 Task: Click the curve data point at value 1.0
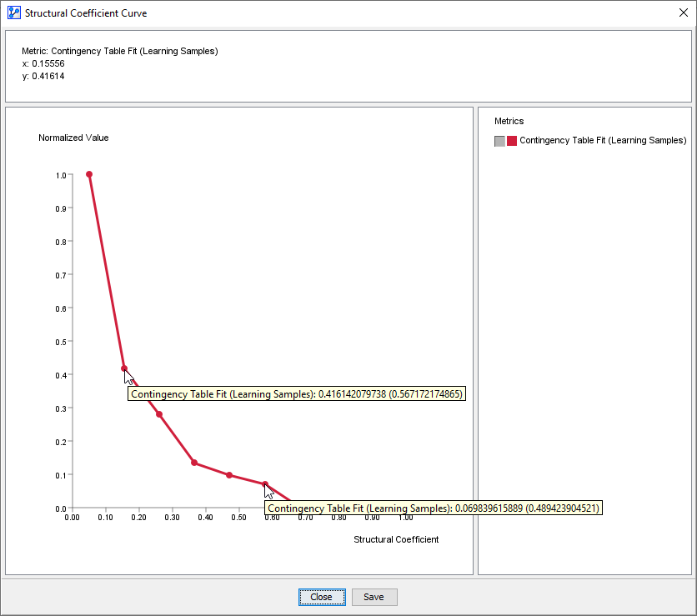coord(89,174)
